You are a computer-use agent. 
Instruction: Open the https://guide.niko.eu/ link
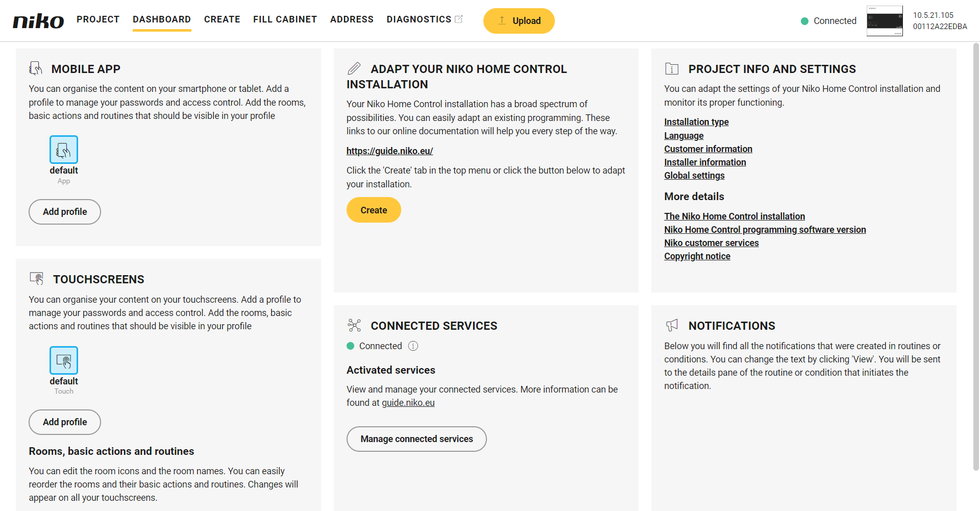(389, 151)
